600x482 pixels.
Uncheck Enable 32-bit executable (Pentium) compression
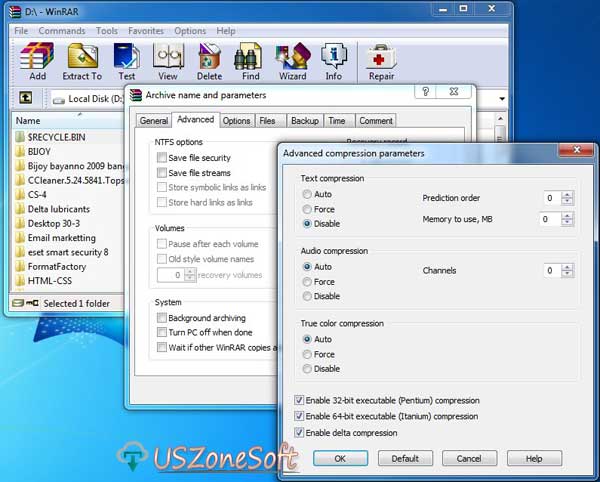tap(299, 401)
